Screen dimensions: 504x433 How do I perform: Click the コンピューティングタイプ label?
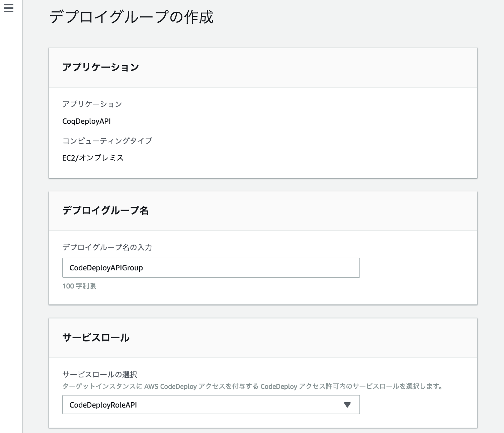107,141
